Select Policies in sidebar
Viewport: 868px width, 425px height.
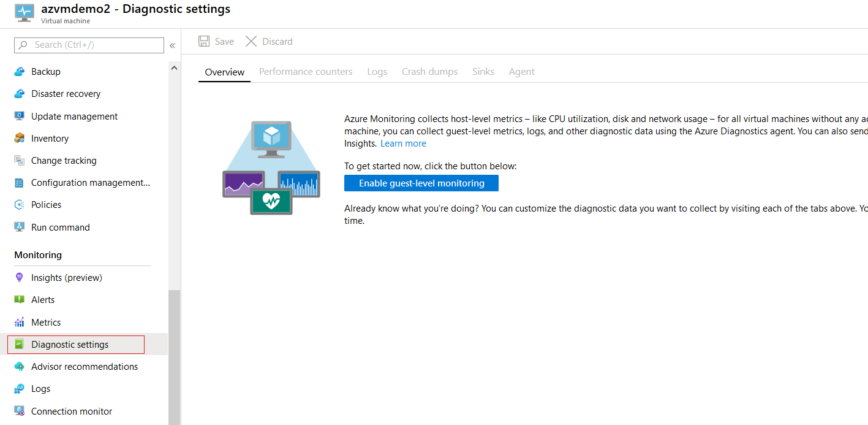tap(47, 205)
